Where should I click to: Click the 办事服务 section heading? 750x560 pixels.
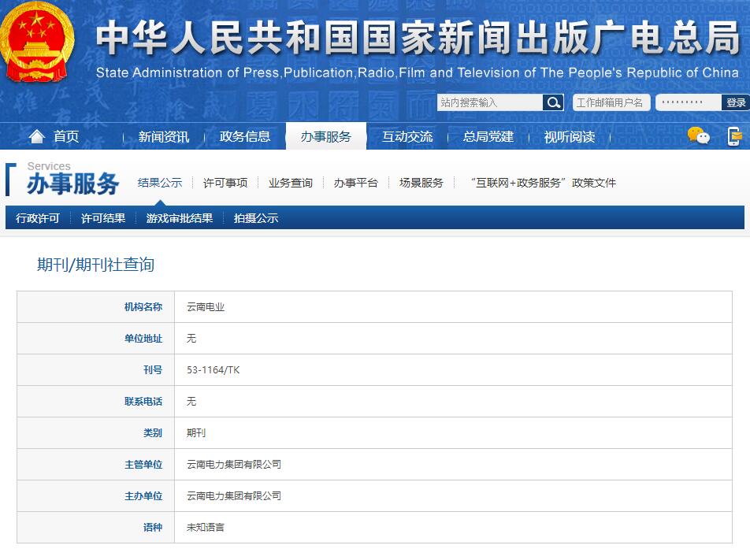click(72, 184)
